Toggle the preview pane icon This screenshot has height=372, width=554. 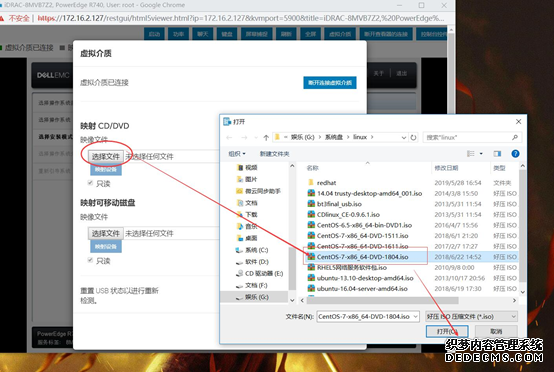click(497, 154)
